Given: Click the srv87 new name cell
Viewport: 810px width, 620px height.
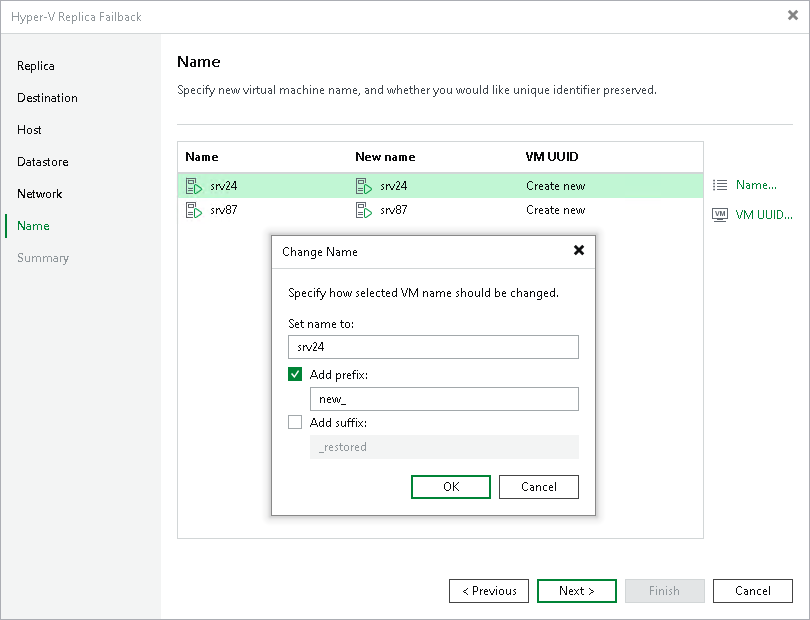Looking at the screenshot, I should (394, 210).
